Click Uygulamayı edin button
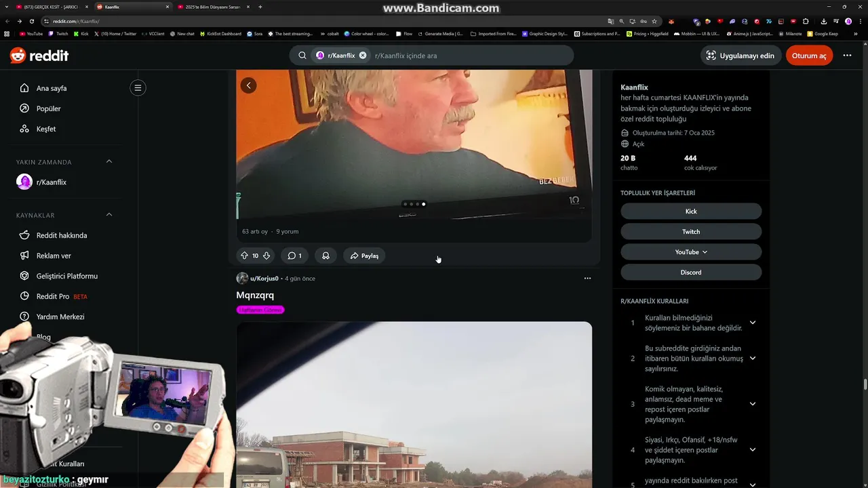The width and height of the screenshot is (868, 488). pos(741,56)
